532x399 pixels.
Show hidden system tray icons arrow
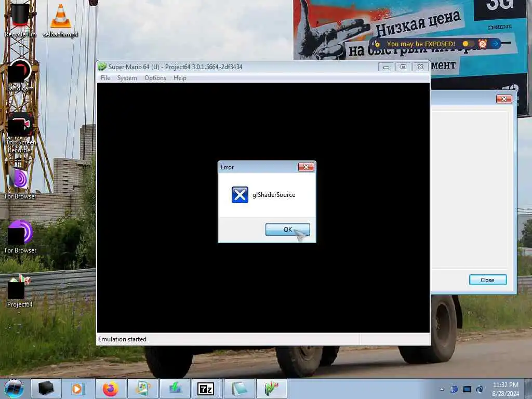point(442,389)
